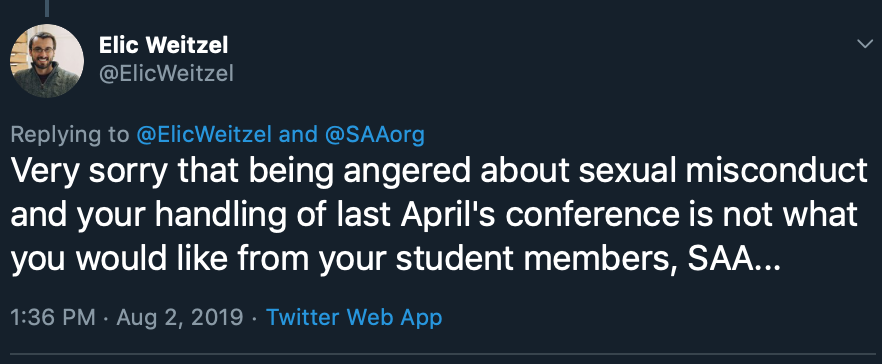This screenshot has width=882, height=364.
Task: Visit the @SAAorg mention link
Action: coord(372,135)
